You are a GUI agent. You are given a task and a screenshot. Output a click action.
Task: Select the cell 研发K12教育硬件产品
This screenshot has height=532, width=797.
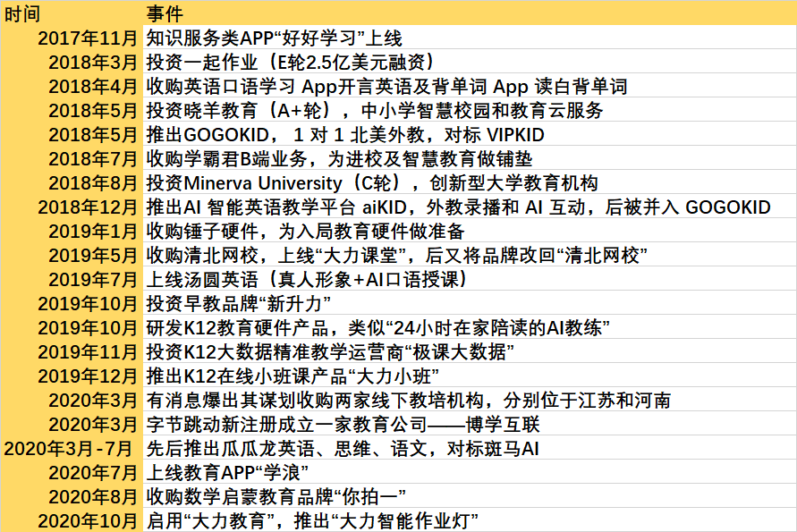point(470,327)
